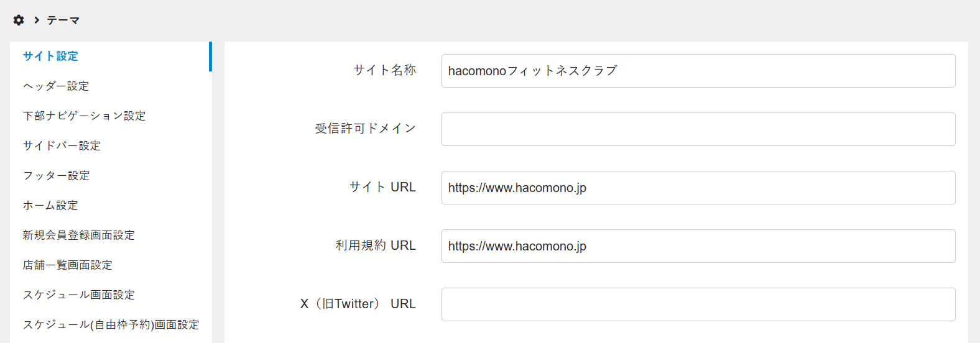Image resolution: width=980 pixels, height=343 pixels.
Task: Focus the サイト名称 text field
Action: (x=698, y=71)
